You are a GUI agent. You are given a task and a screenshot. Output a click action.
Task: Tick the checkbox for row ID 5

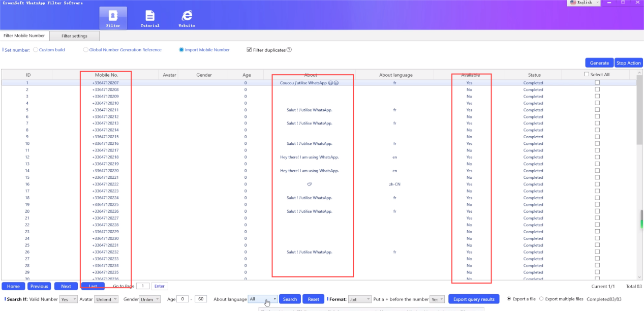tap(597, 109)
